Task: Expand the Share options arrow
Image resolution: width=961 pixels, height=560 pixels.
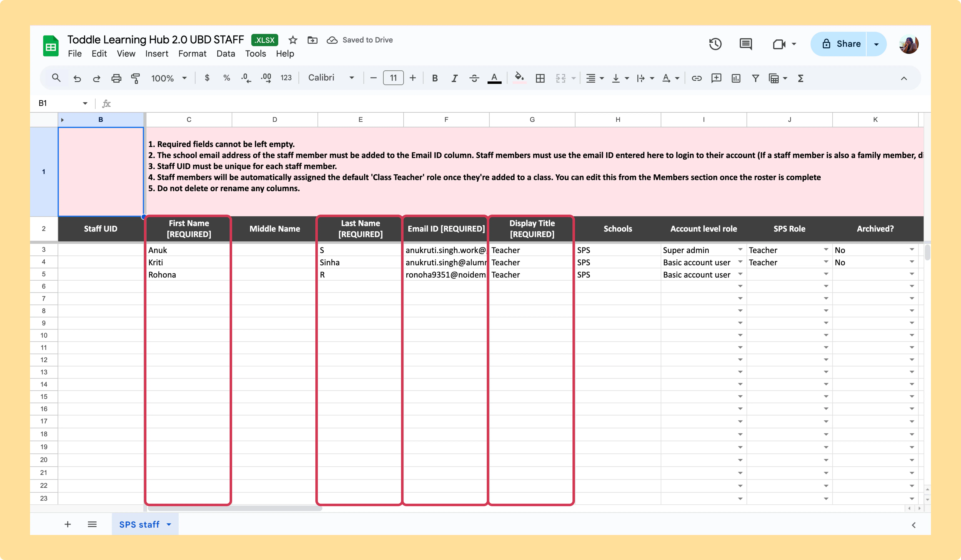Action: [x=876, y=44]
